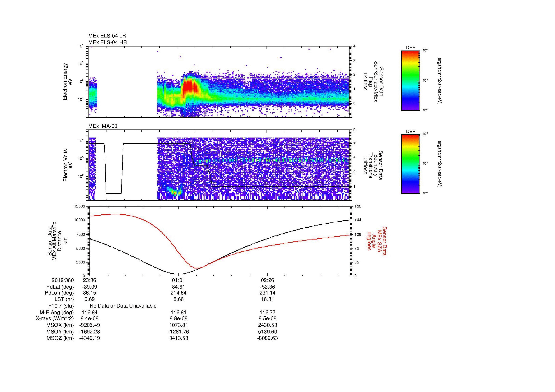Click the X-rays value '8.8e-08'
Image resolution: width=555 pixels, height=392 pixels.
pyautogui.click(x=178, y=318)
